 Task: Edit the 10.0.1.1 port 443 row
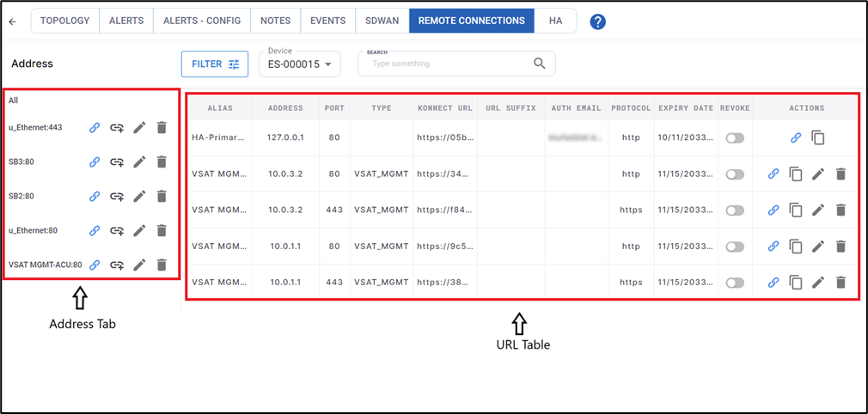click(x=818, y=283)
